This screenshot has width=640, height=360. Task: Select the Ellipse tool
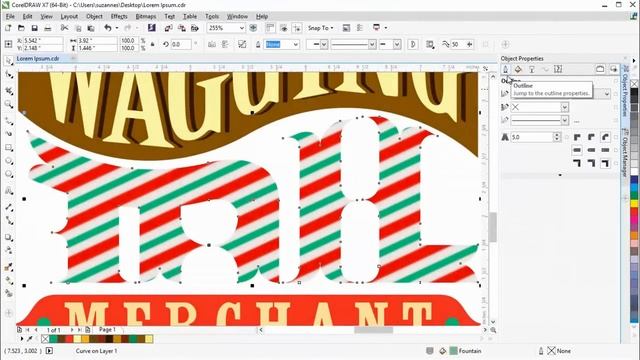pos(9,160)
